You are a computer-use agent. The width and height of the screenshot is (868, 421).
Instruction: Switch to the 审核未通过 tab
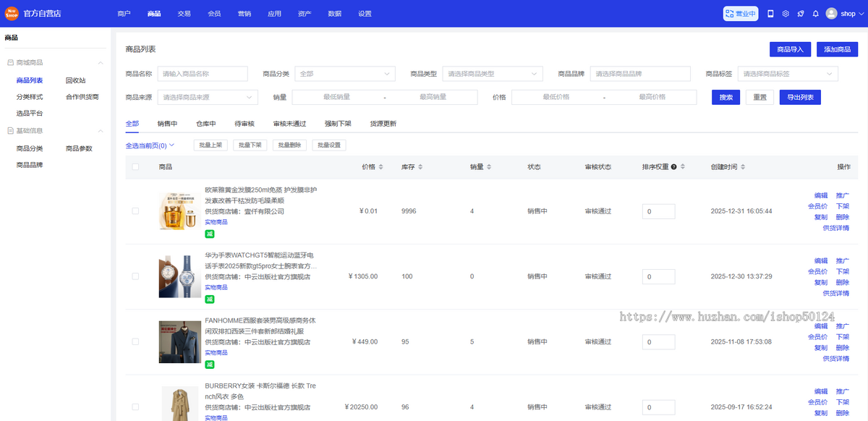coord(289,124)
